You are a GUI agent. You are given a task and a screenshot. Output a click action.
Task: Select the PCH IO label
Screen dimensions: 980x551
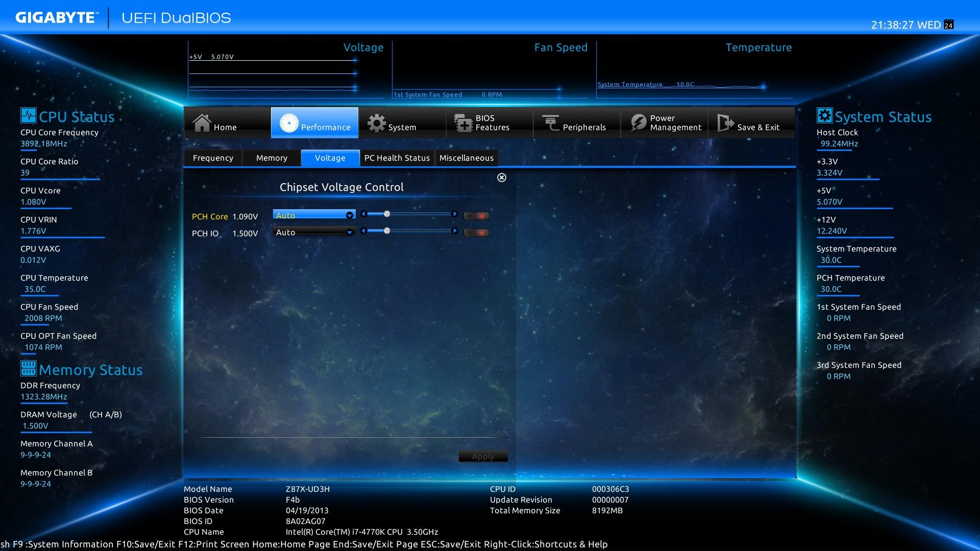click(205, 233)
